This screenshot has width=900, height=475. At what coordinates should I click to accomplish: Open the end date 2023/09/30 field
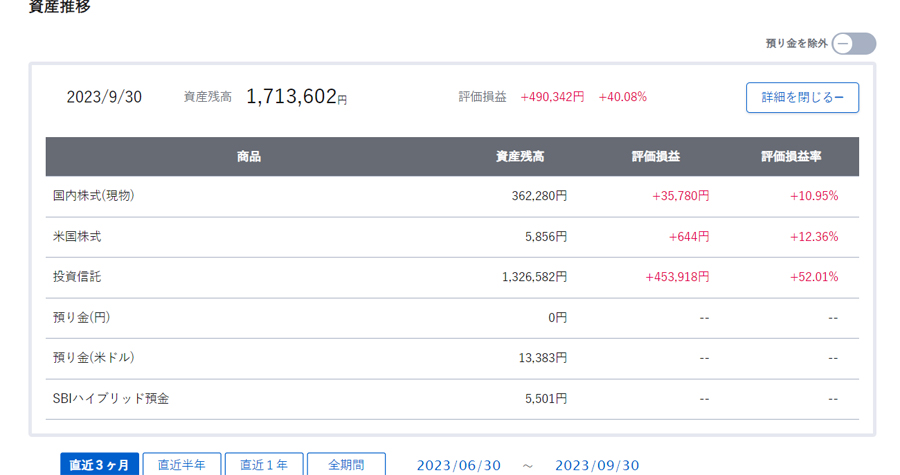(597, 465)
